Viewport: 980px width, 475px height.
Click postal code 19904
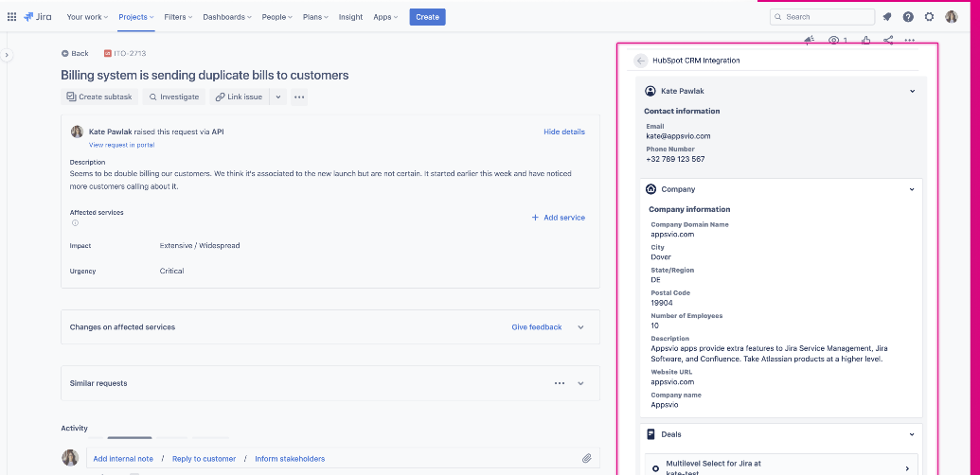click(x=662, y=303)
